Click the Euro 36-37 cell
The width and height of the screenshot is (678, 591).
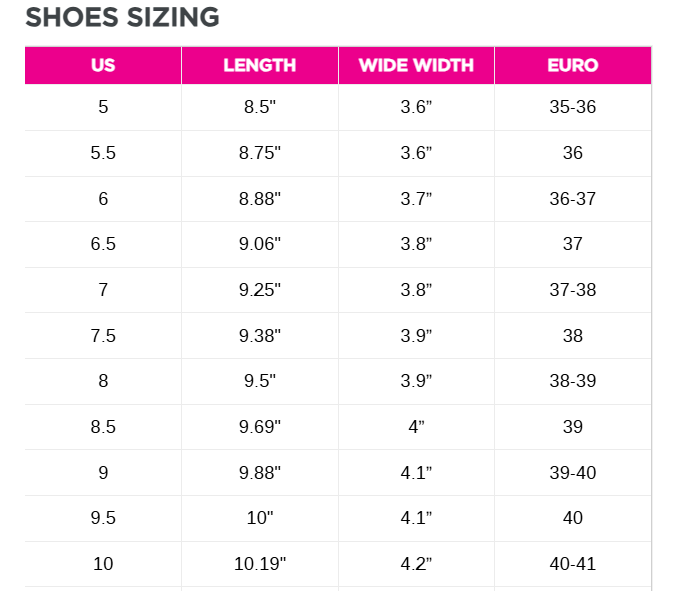(573, 199)
